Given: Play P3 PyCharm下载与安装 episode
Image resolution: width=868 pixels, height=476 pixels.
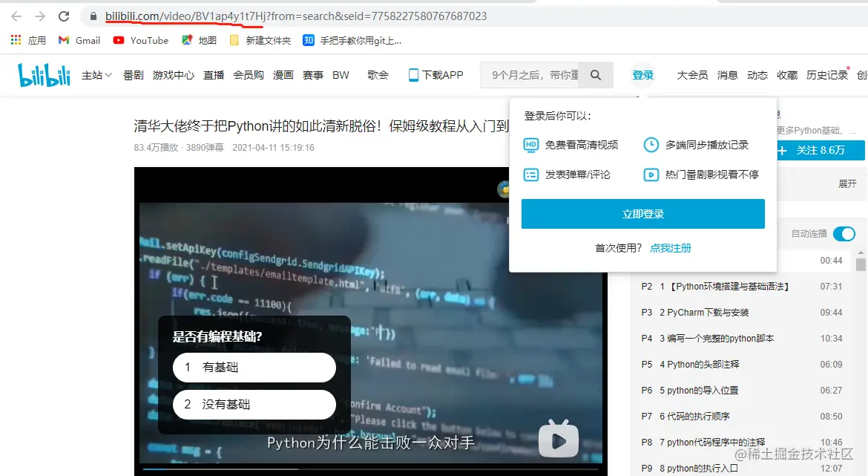Looking at the screenshot, I should tap(742, 313).
